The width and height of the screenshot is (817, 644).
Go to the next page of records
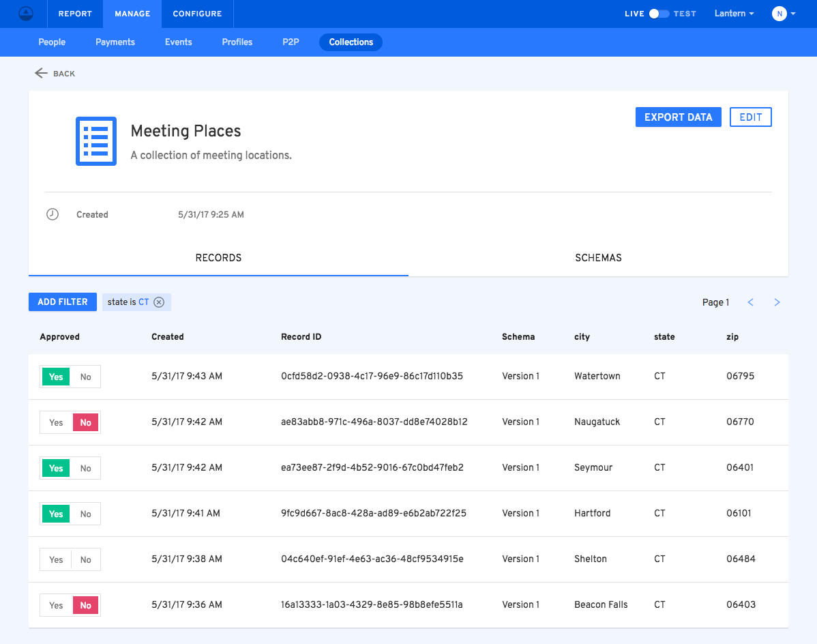777,302
